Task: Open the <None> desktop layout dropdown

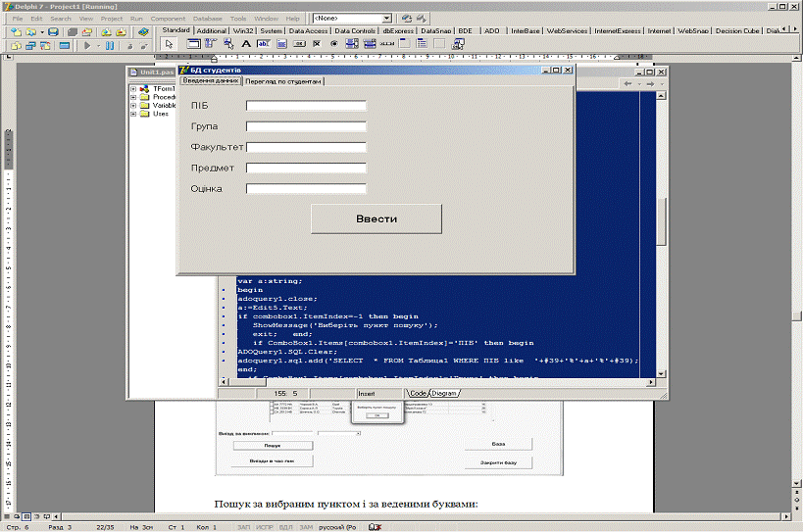Action: coord(386,18)
